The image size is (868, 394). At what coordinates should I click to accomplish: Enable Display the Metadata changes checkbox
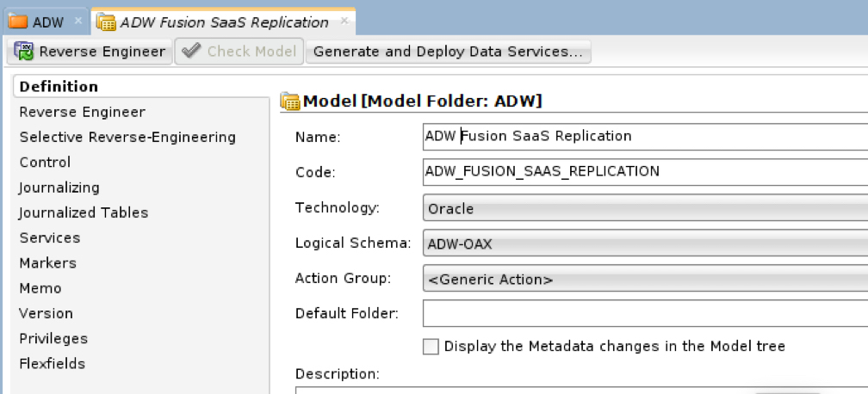431,347
